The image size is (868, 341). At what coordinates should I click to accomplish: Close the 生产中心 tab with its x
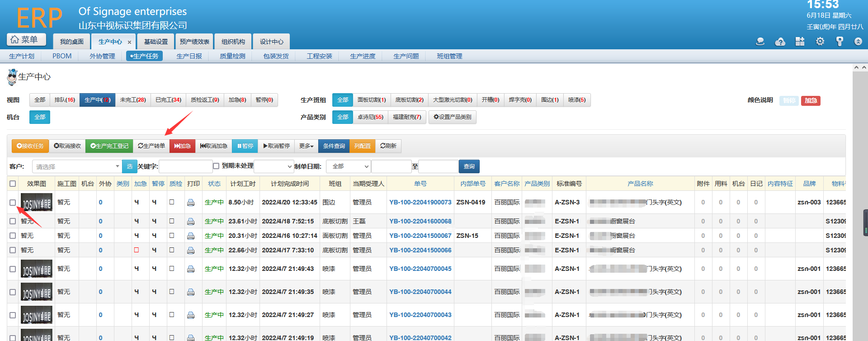(129, 42)
